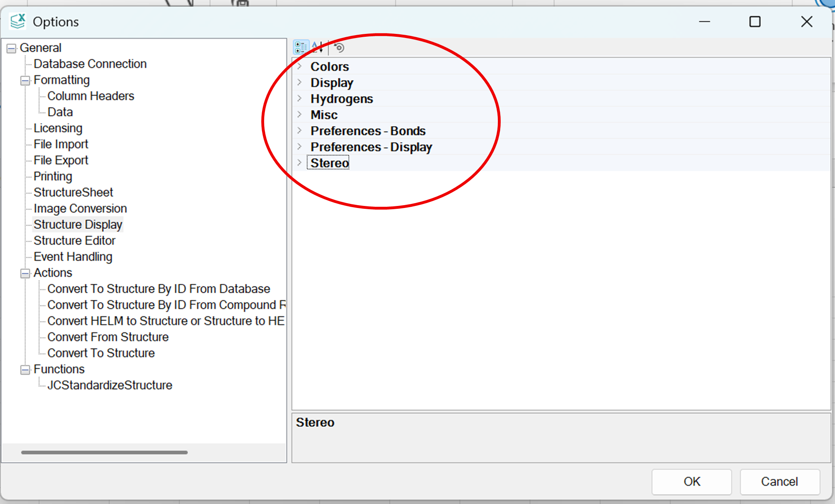Viewport: 835px width, 504px height.
Task: Select JCStandardizeStructure function
Action: [109, 385]
